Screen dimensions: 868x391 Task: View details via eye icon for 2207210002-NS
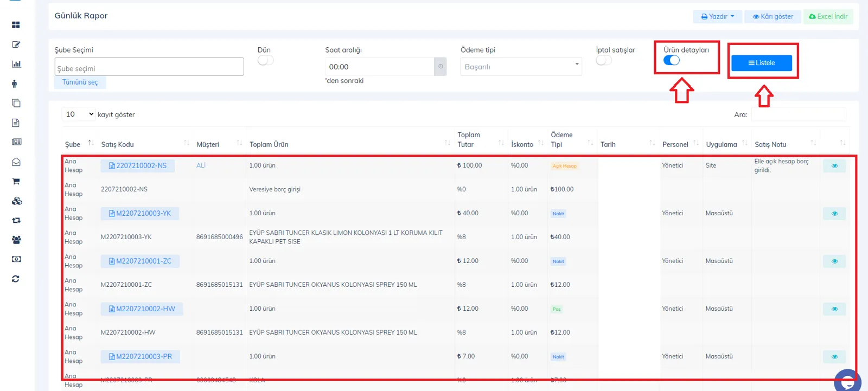(x=834, y=166)
